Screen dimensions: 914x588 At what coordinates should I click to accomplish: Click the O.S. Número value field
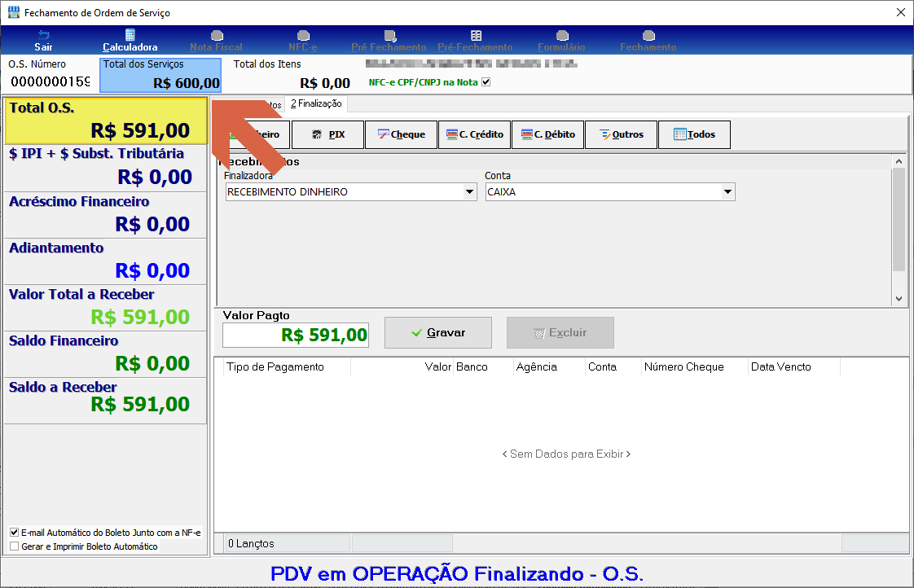[51, 81]
